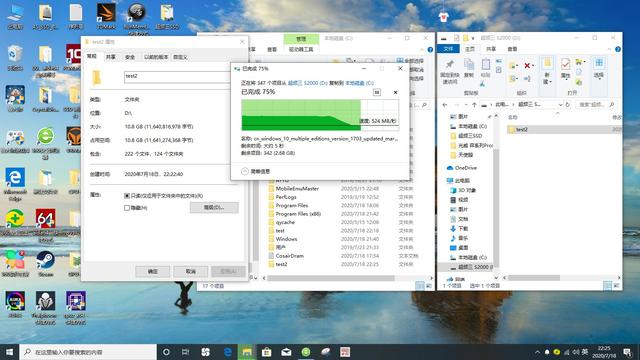Screen dimensions: 640x360
Task: Open the Recycle Bin desktop icon
Action: coord(15,58)
